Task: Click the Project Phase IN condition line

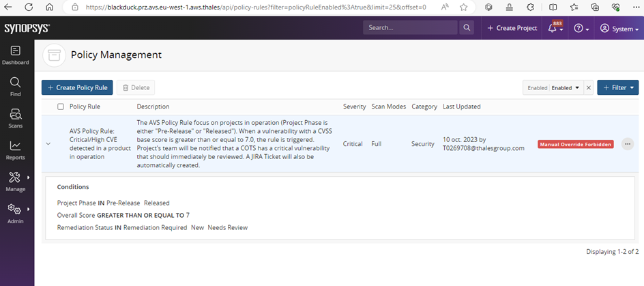Action: 113,203
